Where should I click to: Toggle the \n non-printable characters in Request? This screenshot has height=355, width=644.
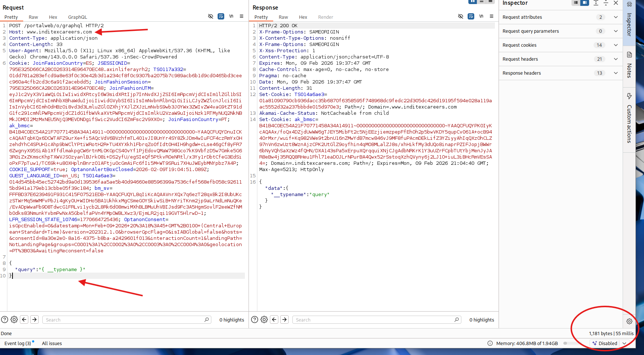(231, 16)
